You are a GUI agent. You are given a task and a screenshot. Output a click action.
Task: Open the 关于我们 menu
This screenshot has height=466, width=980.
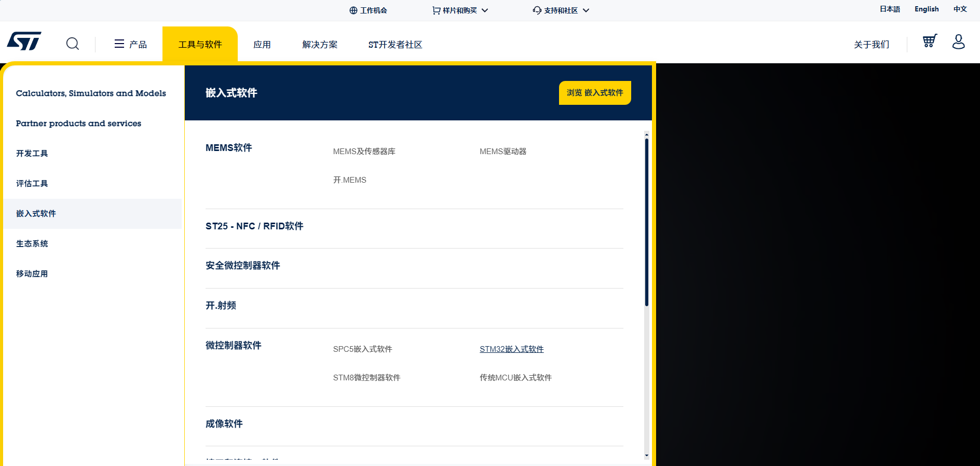[872, 45]
